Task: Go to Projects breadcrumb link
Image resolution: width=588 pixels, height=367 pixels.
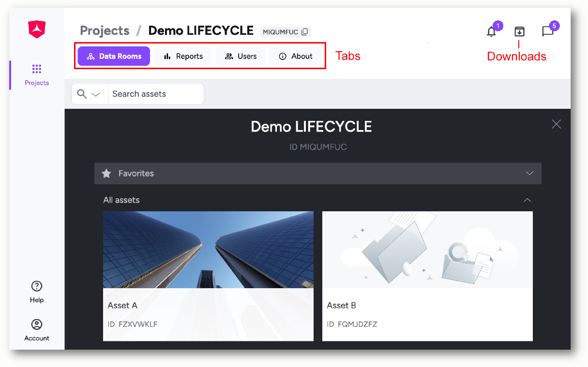Action: [105, 30]
